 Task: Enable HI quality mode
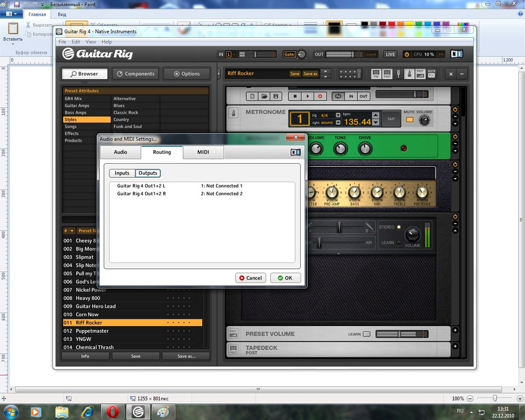click(442, 54)
